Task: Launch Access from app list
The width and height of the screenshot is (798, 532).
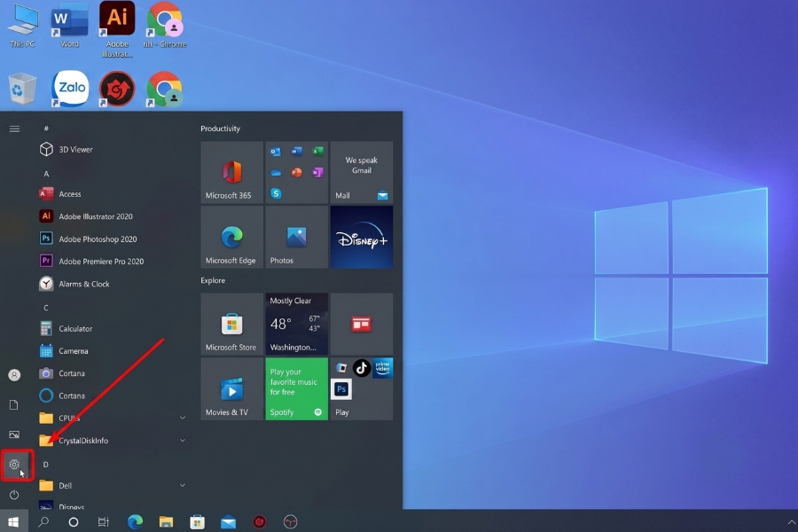Action: coord(112,194)
